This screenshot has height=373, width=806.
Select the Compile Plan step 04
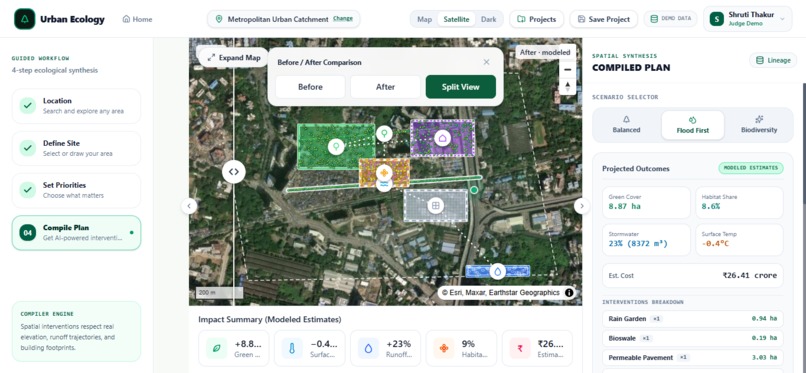tap(76, 233)
